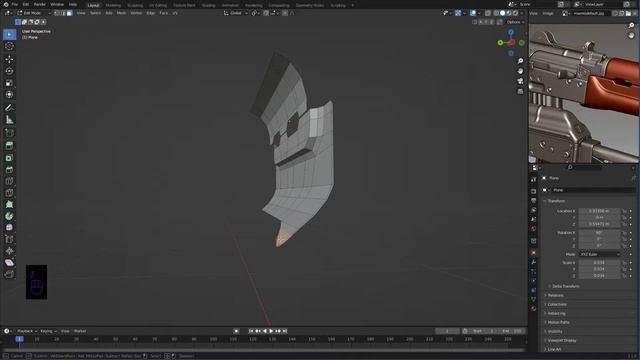Select the Spin tool
640x360 pixels.
[9, 216]
